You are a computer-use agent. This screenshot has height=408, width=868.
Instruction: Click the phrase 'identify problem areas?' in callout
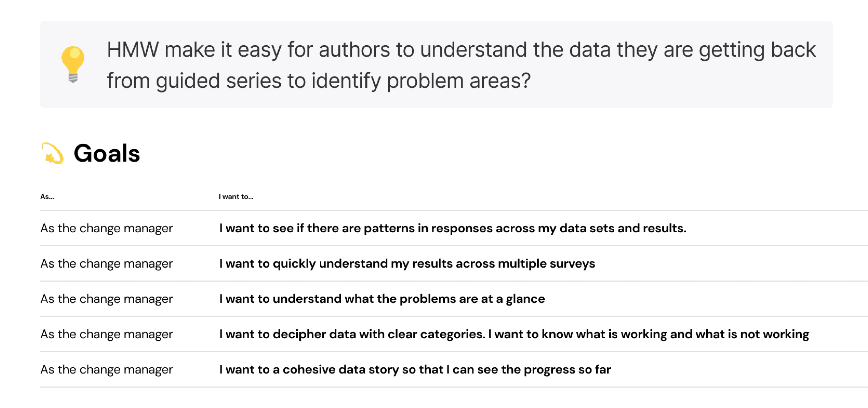pos(421,81)
